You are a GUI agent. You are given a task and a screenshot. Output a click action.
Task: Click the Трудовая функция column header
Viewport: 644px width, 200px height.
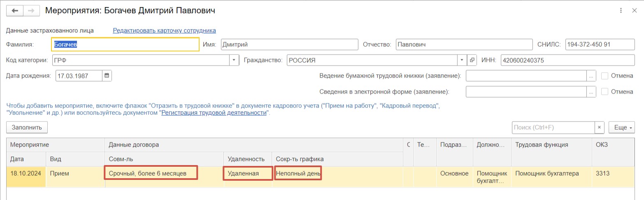[x=551, y=145]
